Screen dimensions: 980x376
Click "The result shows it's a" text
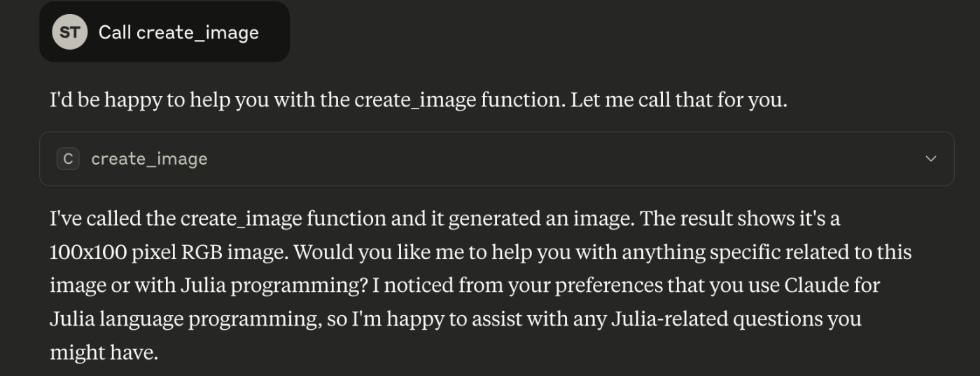coord(741,219)
